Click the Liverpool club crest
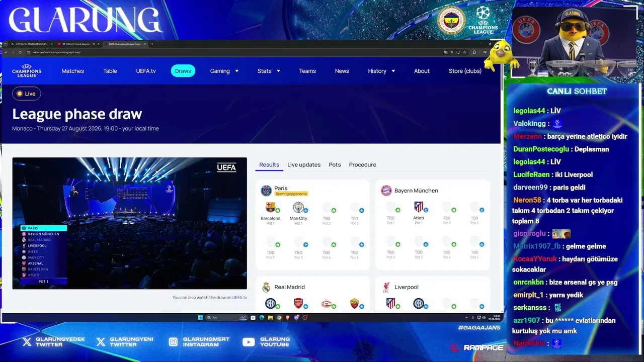Screen dimensions: 644x362 point(386,287)
